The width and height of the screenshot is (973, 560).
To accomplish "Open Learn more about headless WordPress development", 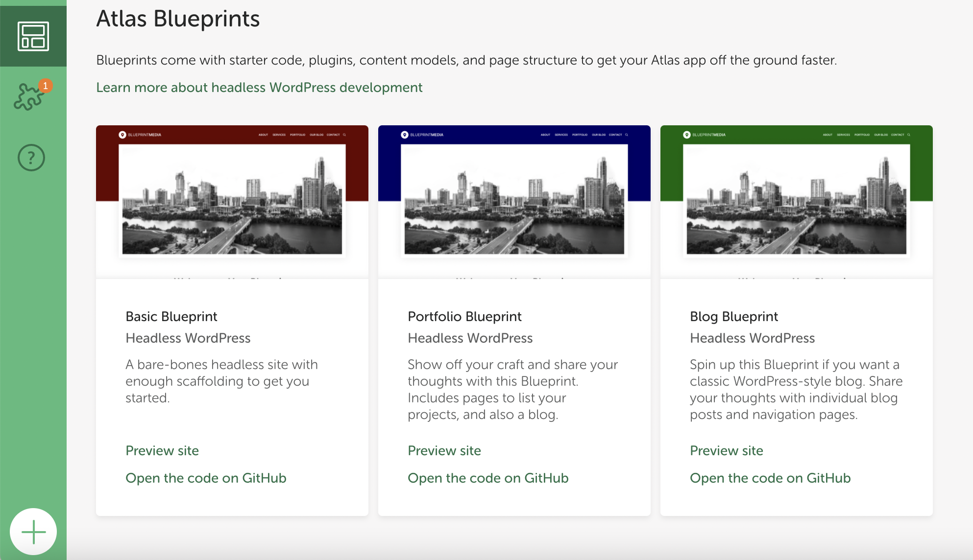I will point(259,87).
